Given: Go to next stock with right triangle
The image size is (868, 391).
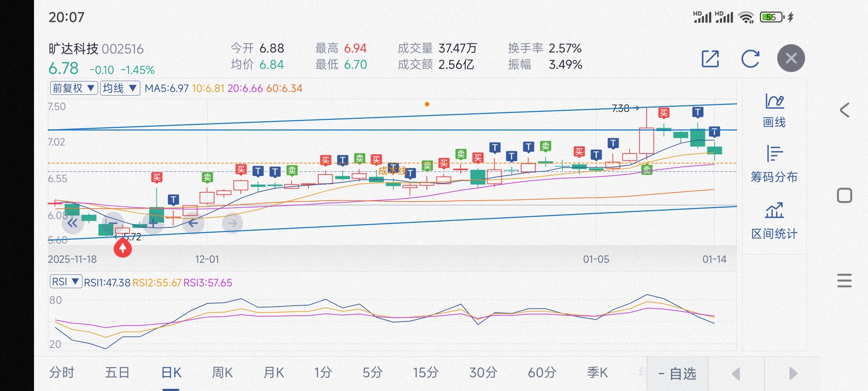Looking at the screenshot, I should coord(793,374).
